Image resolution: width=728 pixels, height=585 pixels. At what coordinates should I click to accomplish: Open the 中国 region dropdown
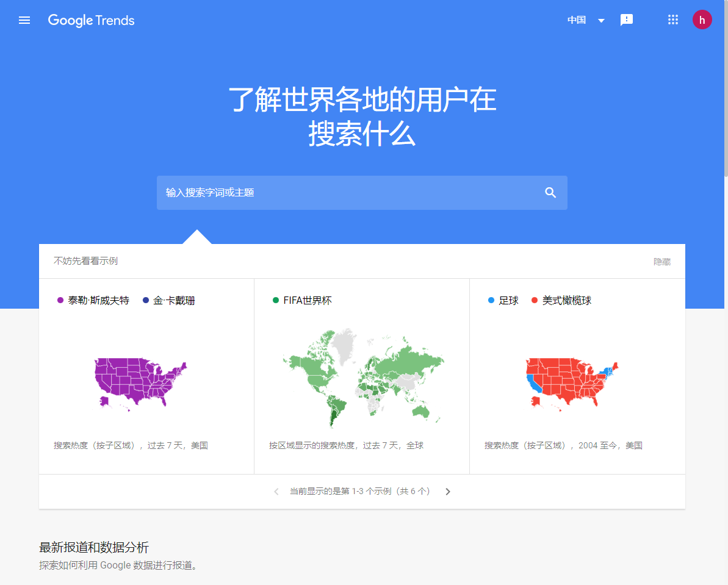coord(586,20)
